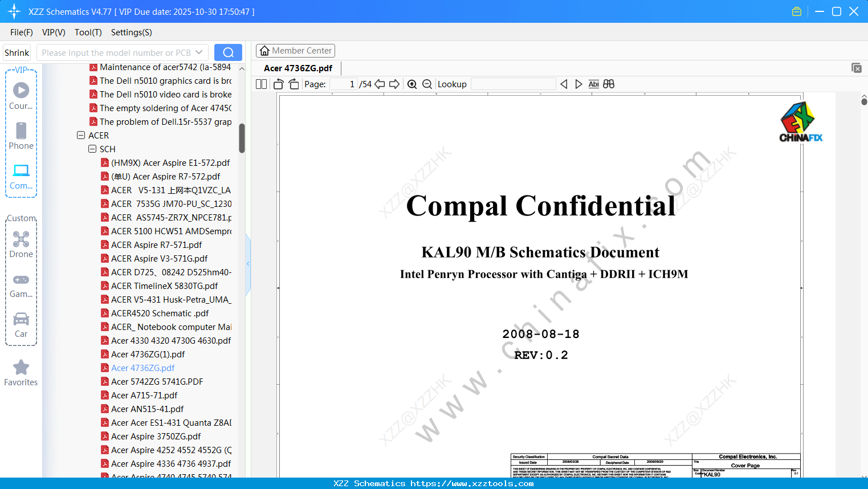
Task: Open the Phone category
Action: pyautogui.click(x=21, y=136)
